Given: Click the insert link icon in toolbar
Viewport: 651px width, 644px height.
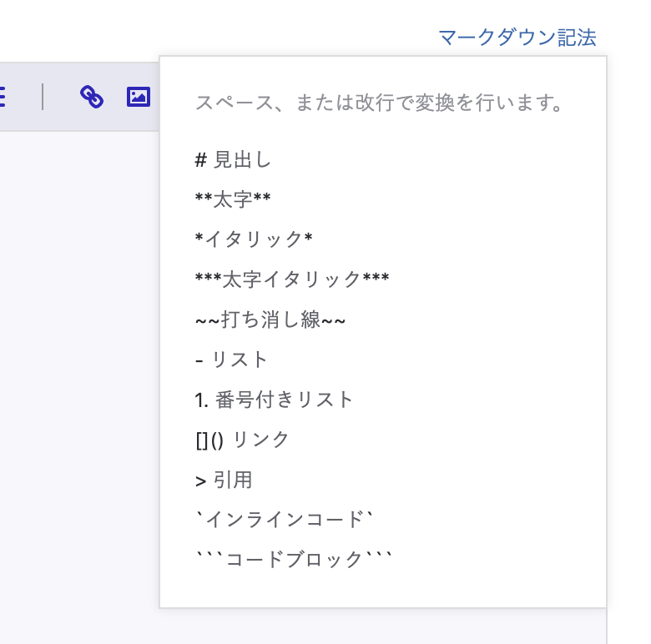Looking at the screenshot, I should 92,97.
